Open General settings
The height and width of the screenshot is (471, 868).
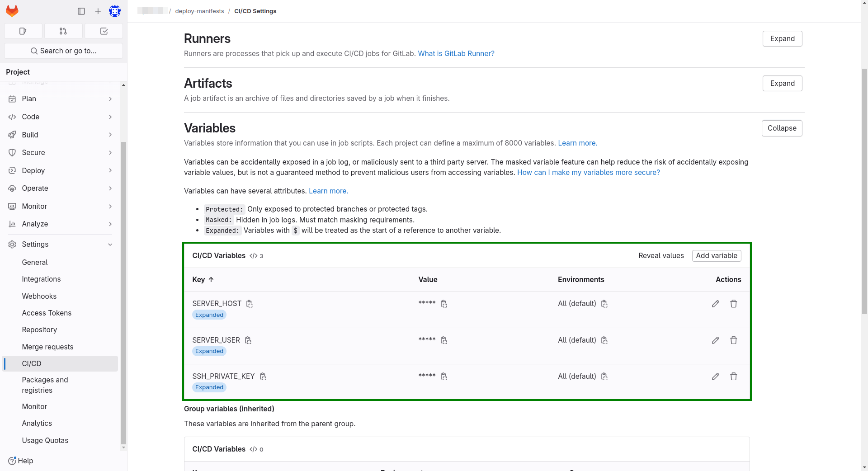click(60, 263)
